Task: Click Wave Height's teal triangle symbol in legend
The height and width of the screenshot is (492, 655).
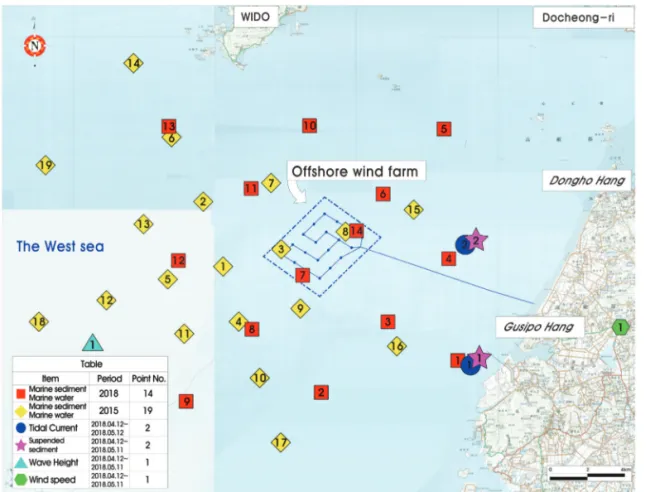Action: tap(21, 463)
